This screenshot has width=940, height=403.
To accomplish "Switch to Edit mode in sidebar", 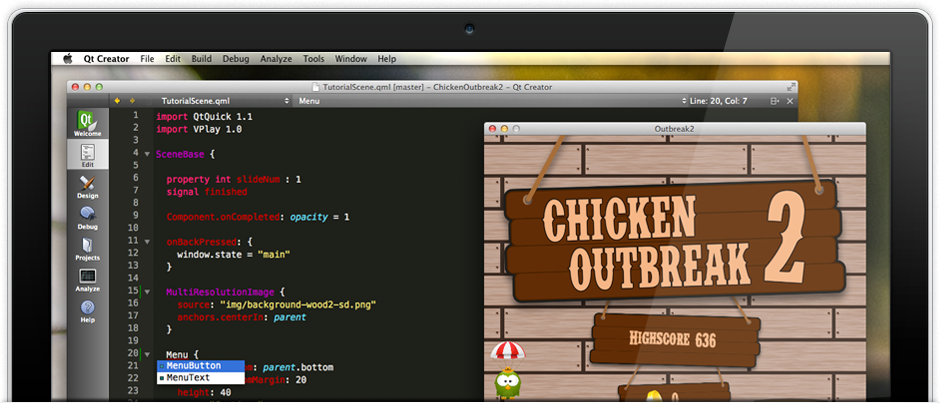I will click(x=88, y=155).
